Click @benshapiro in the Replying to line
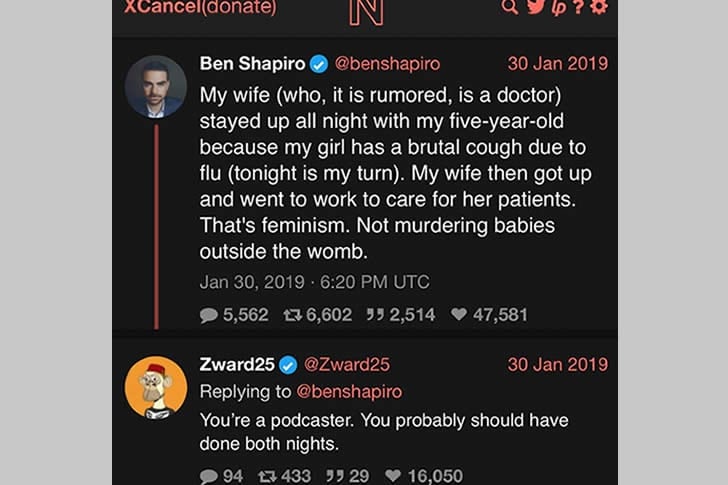This screenshot has width=728, height=485. pyautogui.click(x=347, y=391)
